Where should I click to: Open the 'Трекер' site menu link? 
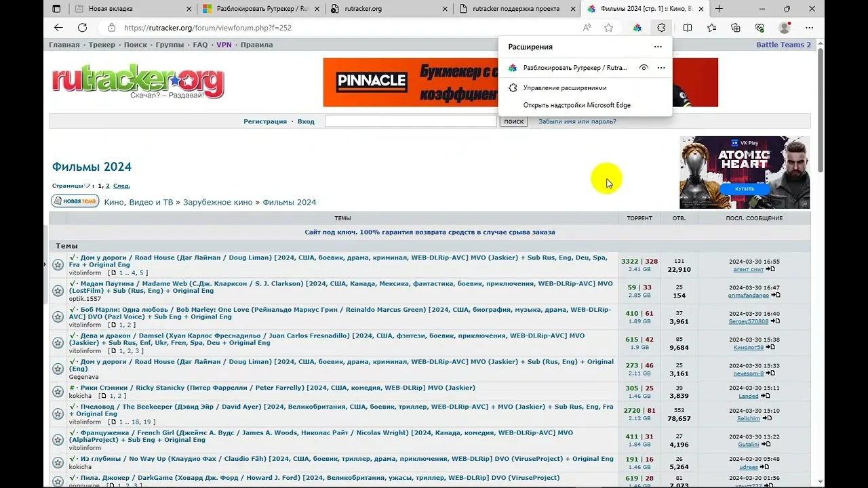102,45
